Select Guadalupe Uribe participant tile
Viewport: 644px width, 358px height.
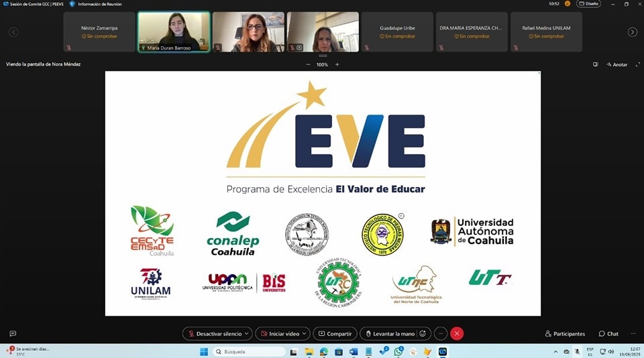(x=397, y=32)
